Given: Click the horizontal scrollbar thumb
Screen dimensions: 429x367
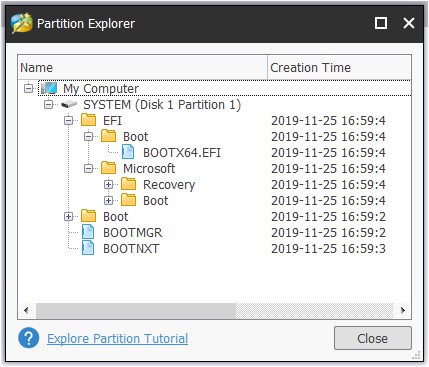Looking at the screenshot, I should pos(136,310).
